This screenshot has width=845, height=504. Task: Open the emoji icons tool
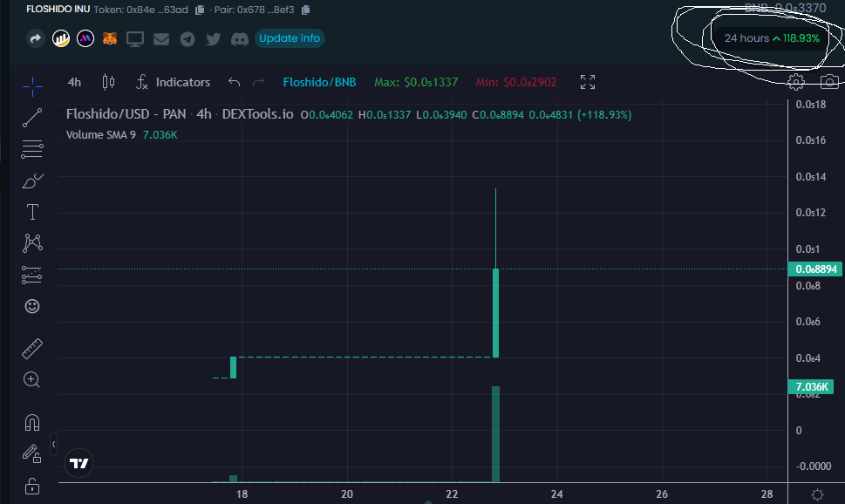point(32,306)
